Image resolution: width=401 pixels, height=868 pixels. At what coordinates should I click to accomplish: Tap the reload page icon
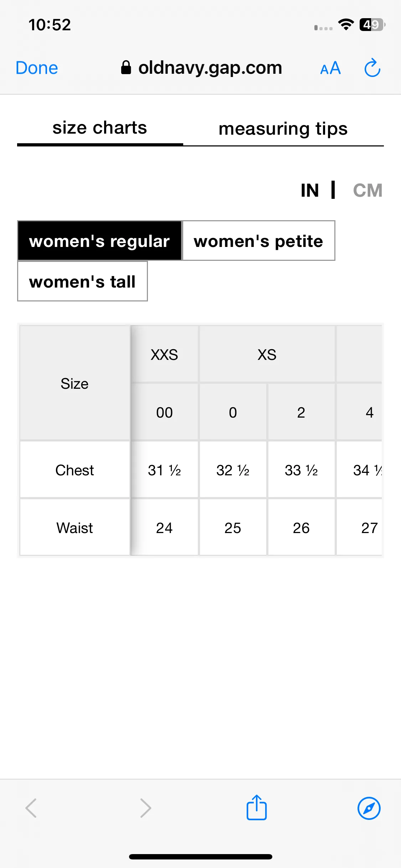click(x=372, y=68)
